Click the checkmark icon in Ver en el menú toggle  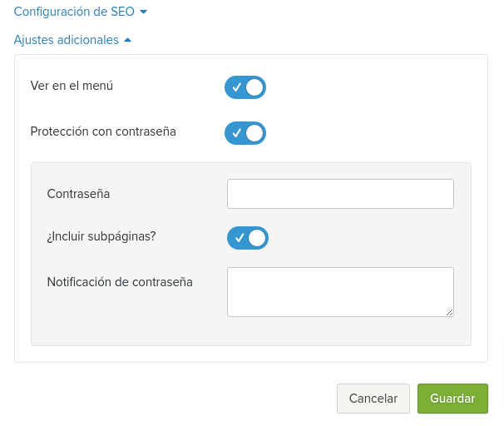236,87
